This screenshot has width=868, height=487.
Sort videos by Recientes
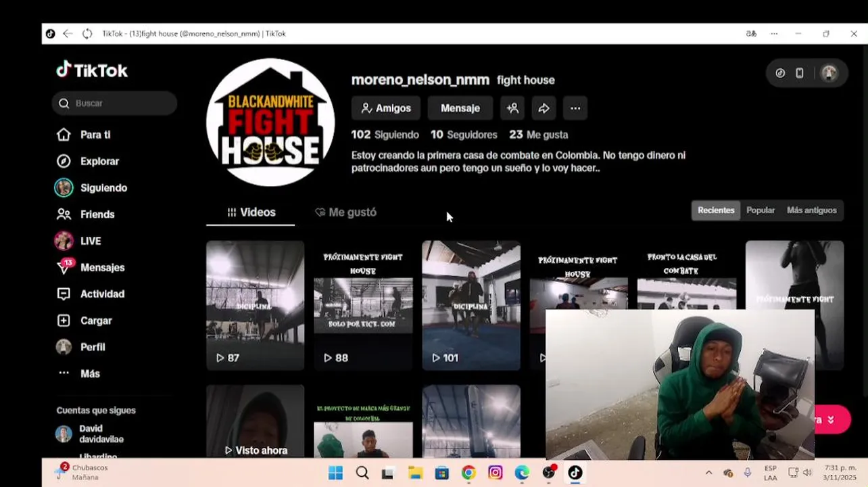716,210
